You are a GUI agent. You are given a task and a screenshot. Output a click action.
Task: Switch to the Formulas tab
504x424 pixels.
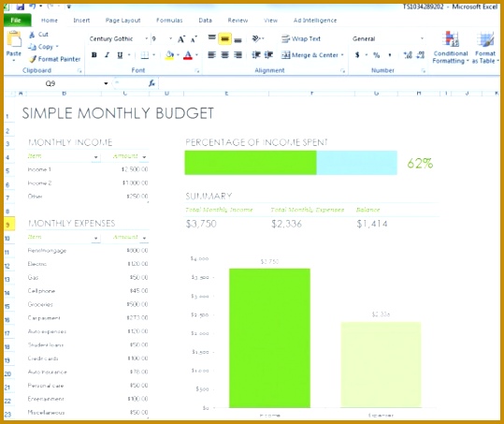point(169,21)
